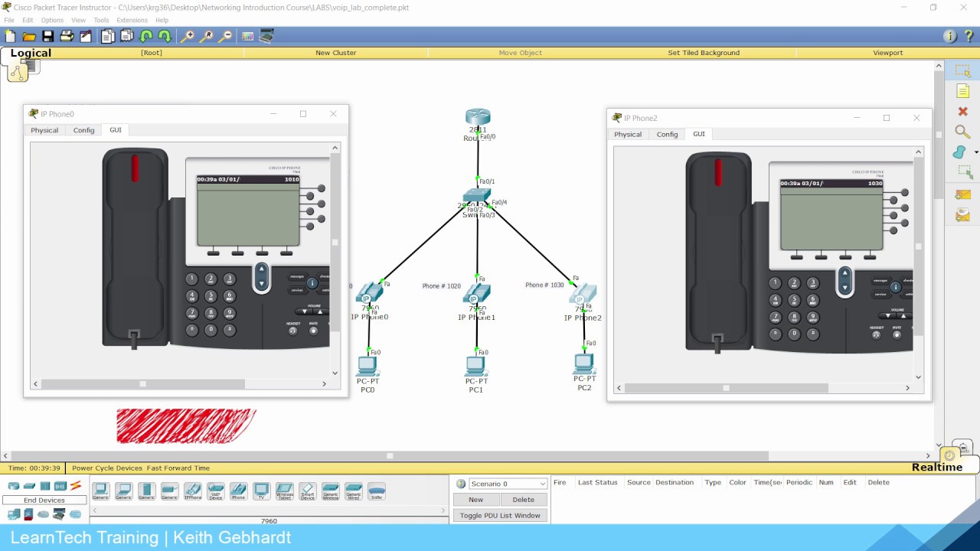
Task: Zoom in with the plus magnifier icon
Action: pos(188,36)
